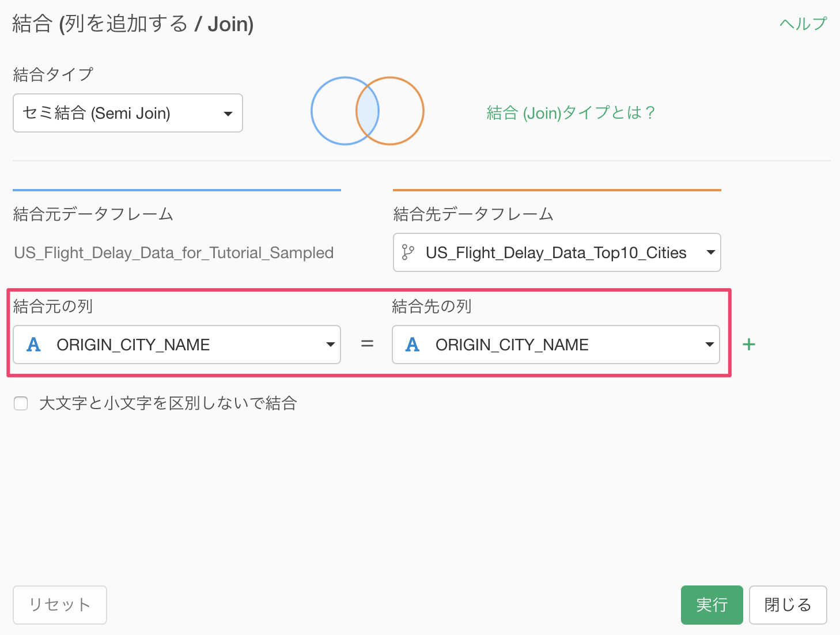Open the 結合先の列 ORIGIN_CITY_NAME dropdown

click(556, 345)
